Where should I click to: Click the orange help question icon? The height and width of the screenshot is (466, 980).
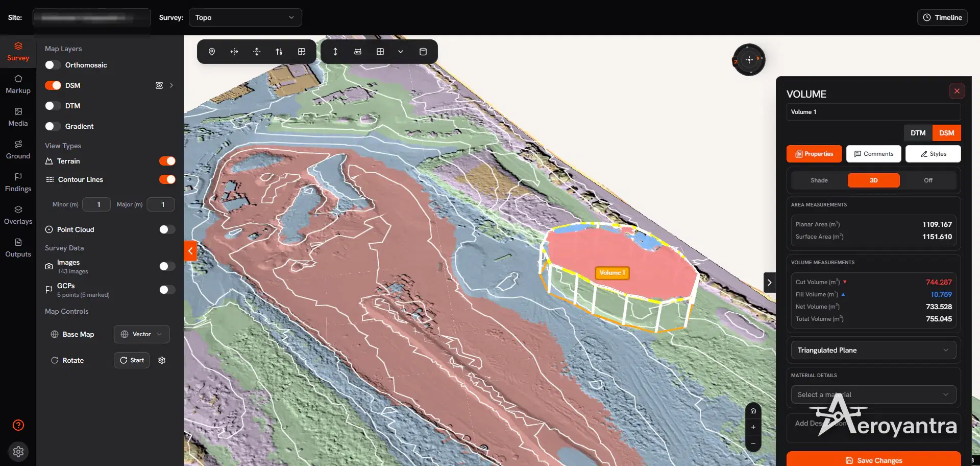[18, 425]
